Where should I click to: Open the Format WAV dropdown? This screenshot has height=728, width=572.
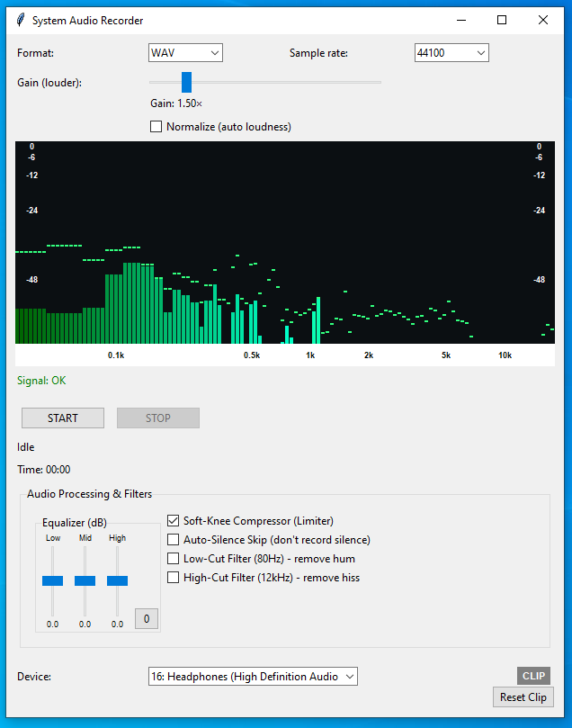pyautogui.click(x=185, y=53)
